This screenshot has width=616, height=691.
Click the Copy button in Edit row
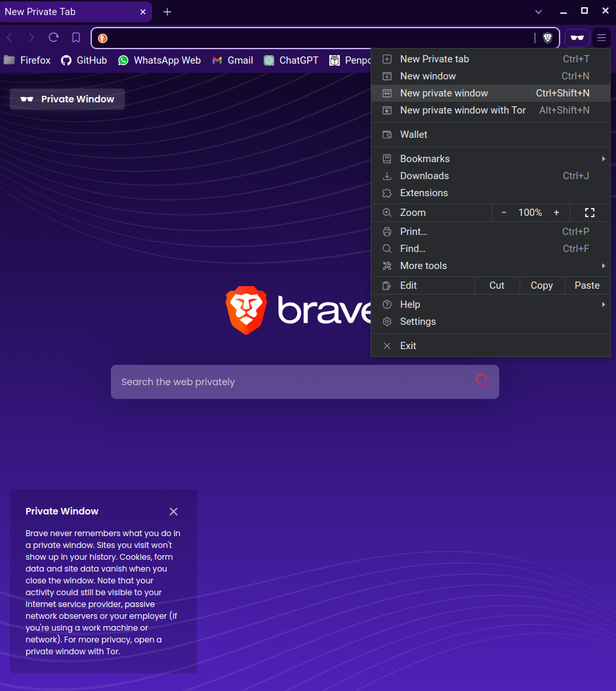[x=541, y=285]
